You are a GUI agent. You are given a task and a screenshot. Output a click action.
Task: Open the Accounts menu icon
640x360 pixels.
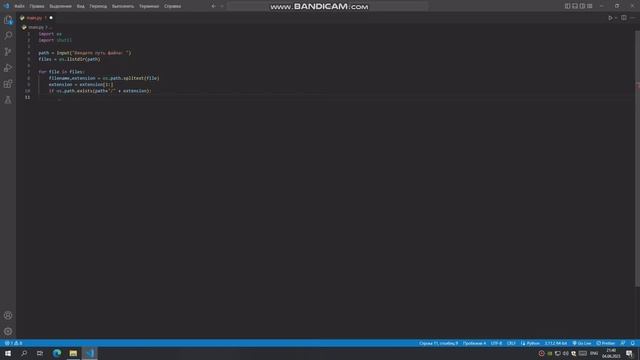click(8, 315)
